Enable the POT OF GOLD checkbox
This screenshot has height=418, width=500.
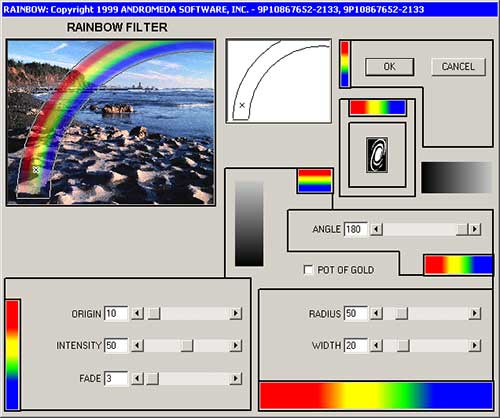pos(308,270)
